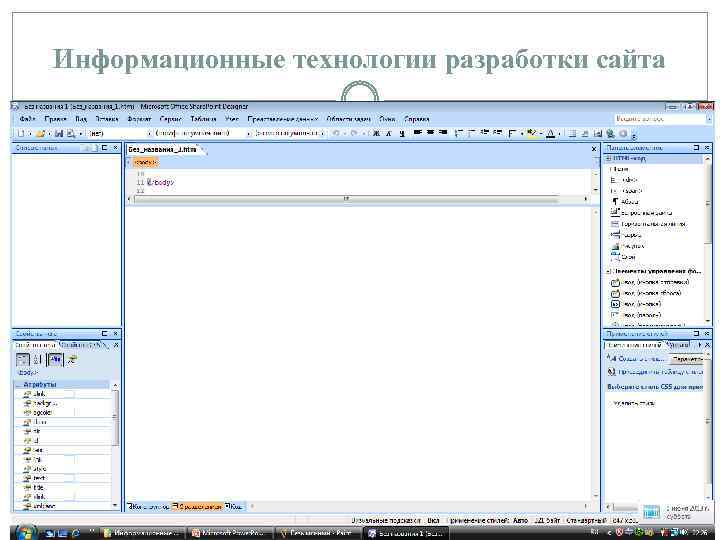The width and height of the screenshot is (720, 540).
Task: Save the page with the Save icon
Action: 59,134
